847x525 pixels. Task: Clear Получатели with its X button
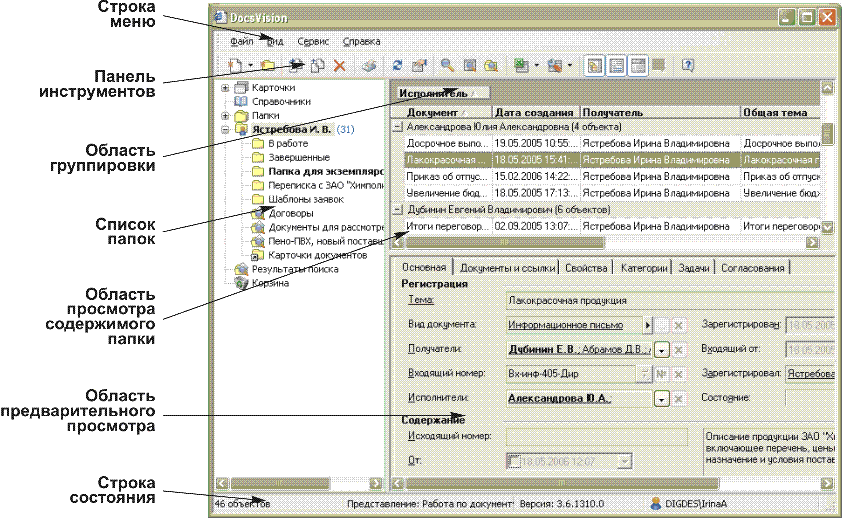click(678, 350)
